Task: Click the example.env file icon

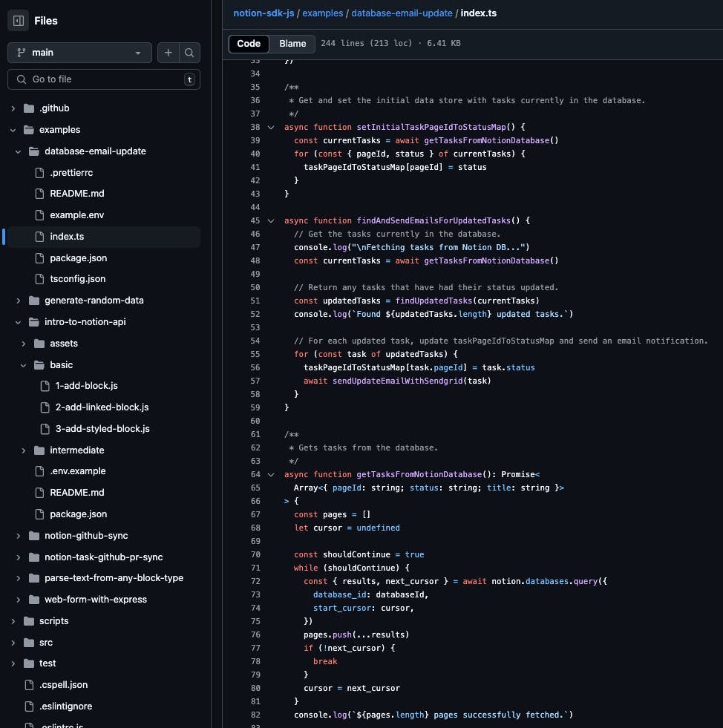Action: click(40, 215)
